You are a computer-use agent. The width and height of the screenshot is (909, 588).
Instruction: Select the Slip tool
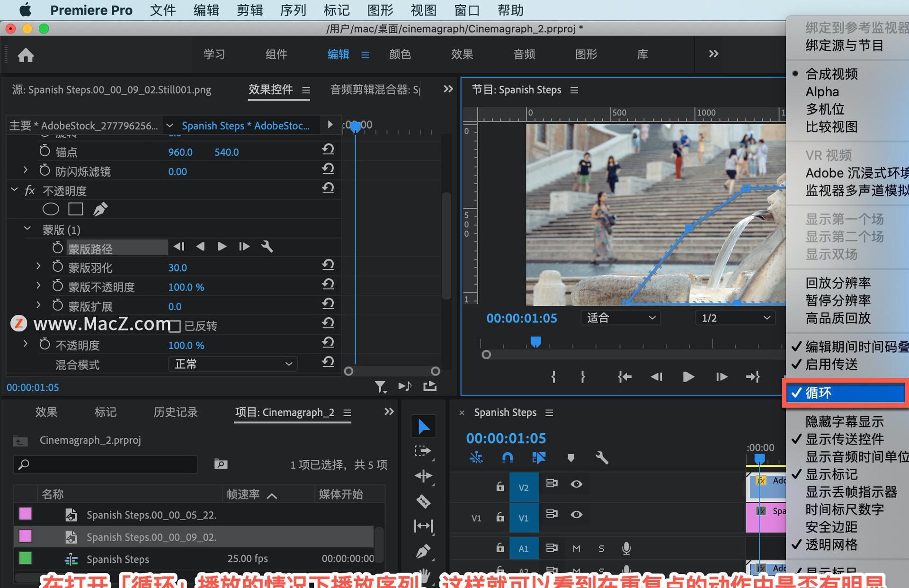click(x=423, y=526)
